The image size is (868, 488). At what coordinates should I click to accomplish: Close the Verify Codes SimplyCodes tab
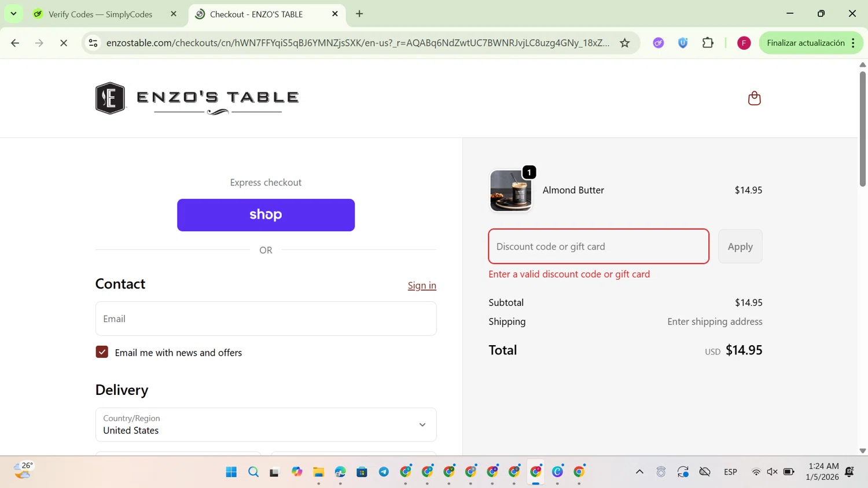pyautogui.click(x=174, y=14)
